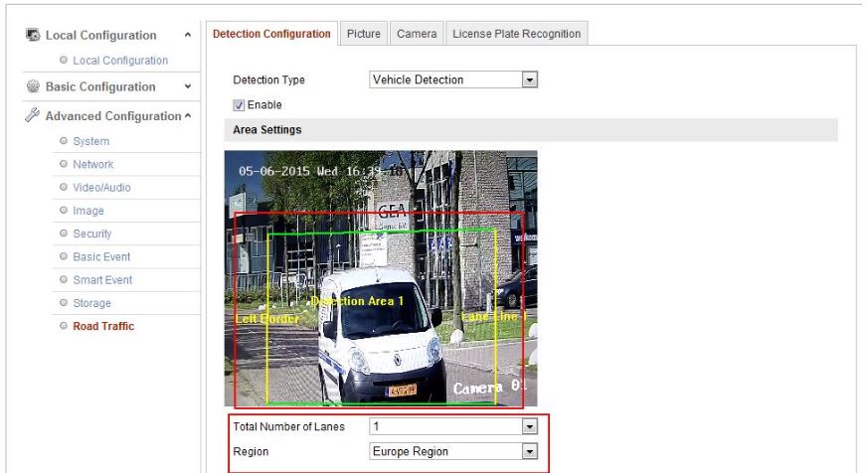Screen dimensions: 868x473
Task: Open the System settings page
Action: click(91, 141)
